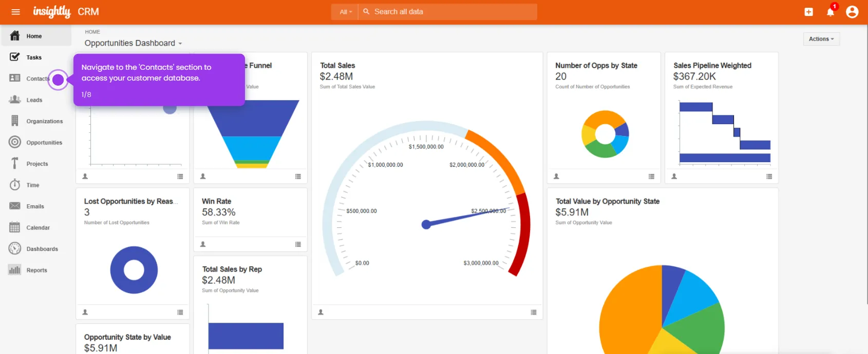Click the Opportunities target icon
This screenshot has height=354, width=868.
click(15, 142)
